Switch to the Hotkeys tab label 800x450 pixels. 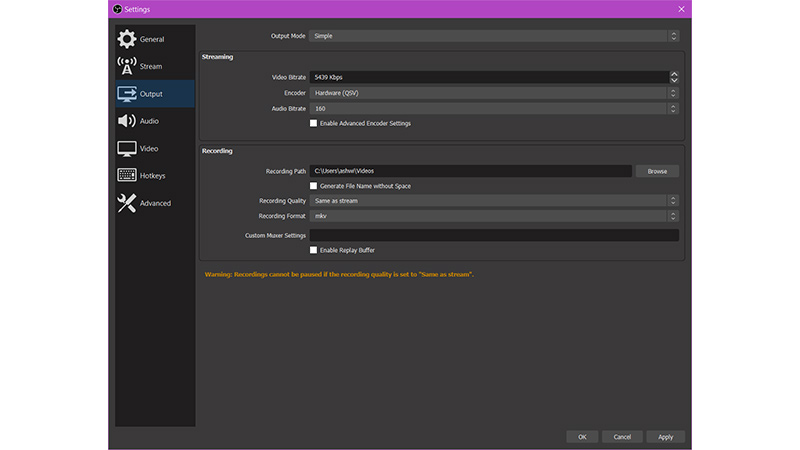153,176
